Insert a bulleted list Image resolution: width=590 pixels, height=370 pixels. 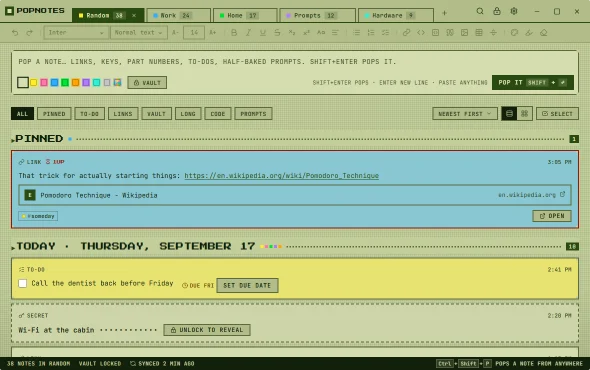point(356,33)
